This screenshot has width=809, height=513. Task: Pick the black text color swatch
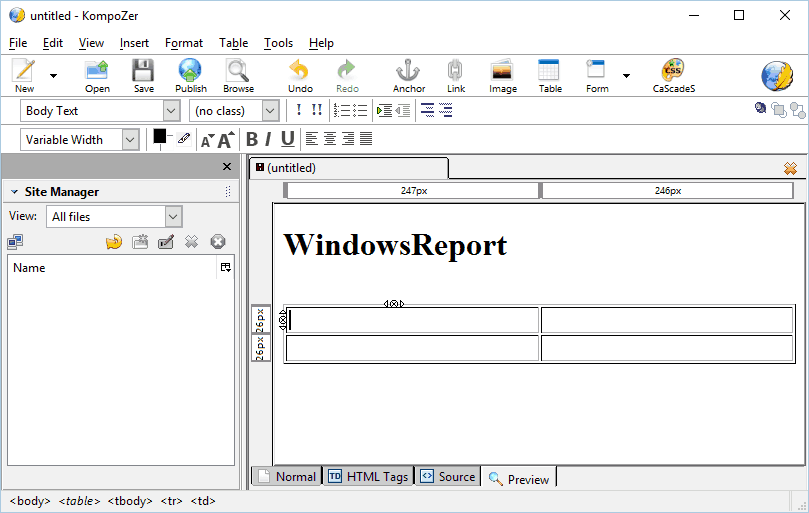click(159, 136)
